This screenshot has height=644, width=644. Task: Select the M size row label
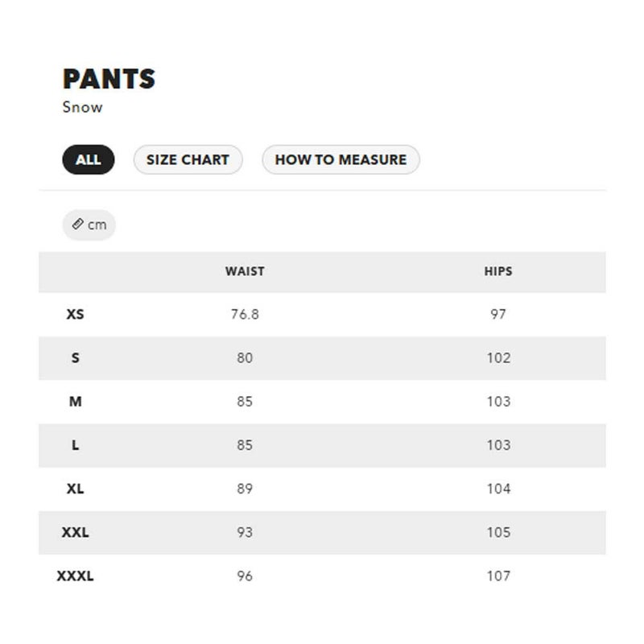(75, 401)
